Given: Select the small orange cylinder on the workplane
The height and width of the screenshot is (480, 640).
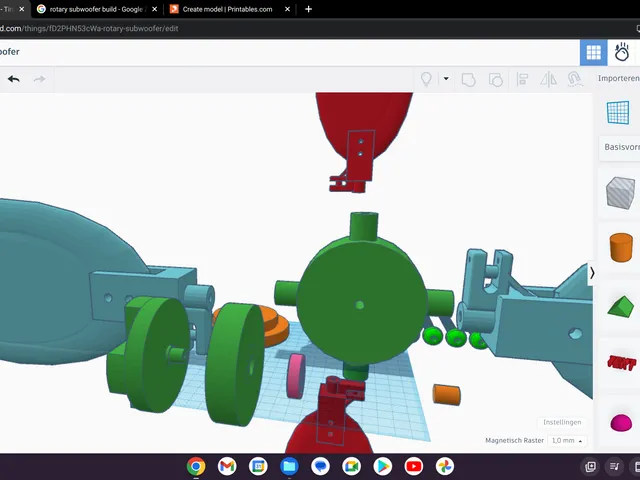Looking at the screenshot, I should (x=447, y=395).
